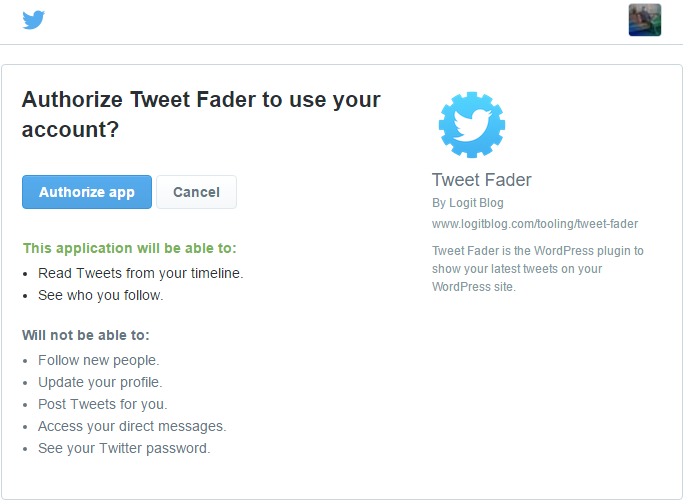Click the page heading Authorize Tweet Fader

(201, 114)
